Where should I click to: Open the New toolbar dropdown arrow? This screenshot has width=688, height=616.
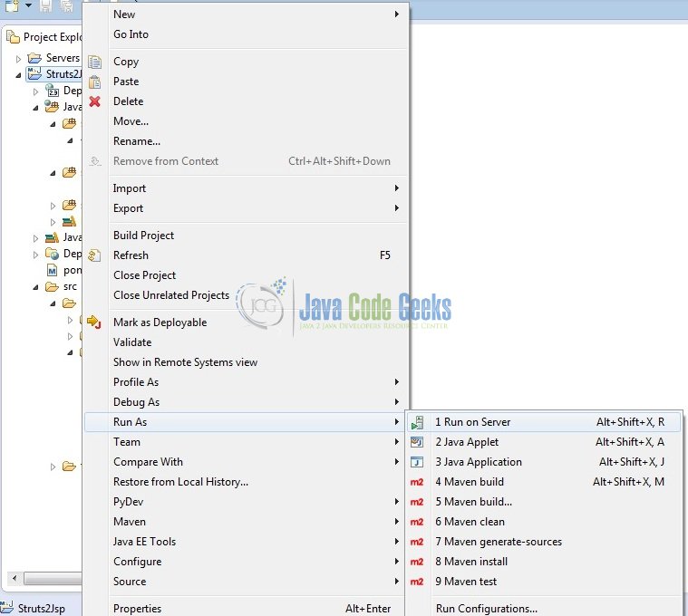point(28,5)
